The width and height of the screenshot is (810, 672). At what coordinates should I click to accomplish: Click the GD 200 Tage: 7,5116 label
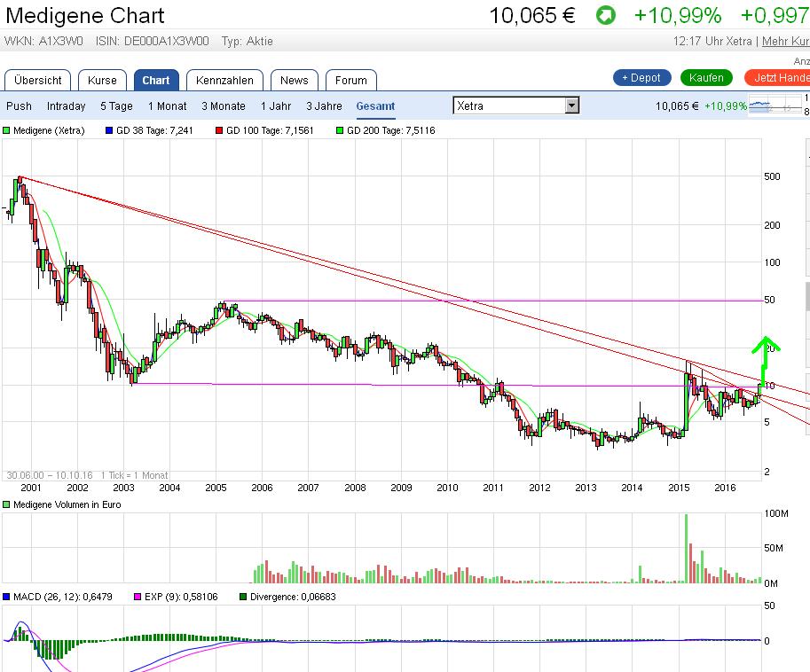point(391,130)
